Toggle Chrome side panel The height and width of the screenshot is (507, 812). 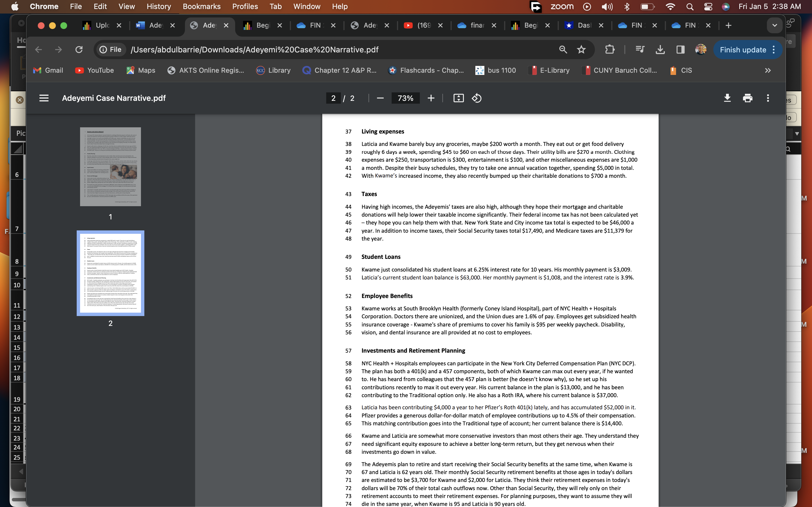click(680, 50)
